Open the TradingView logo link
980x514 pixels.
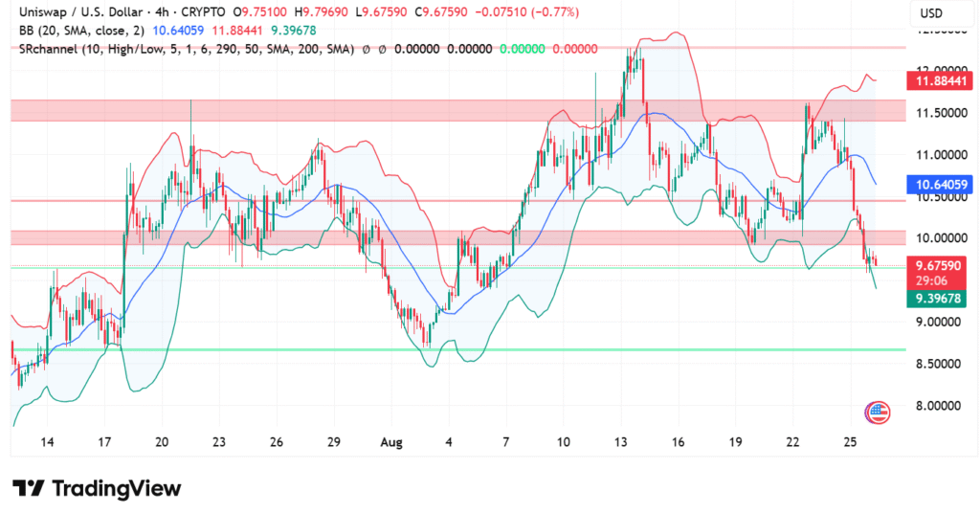97,488
